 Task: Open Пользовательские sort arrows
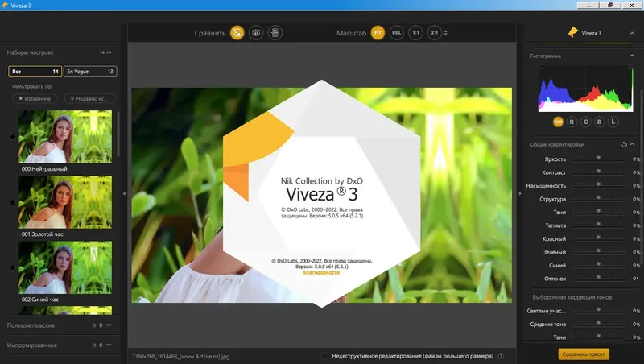[101, 325]
